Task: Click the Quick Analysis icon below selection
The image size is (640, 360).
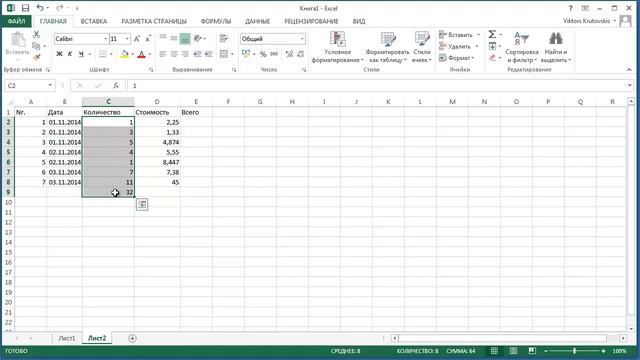Action: click(142, 204)
